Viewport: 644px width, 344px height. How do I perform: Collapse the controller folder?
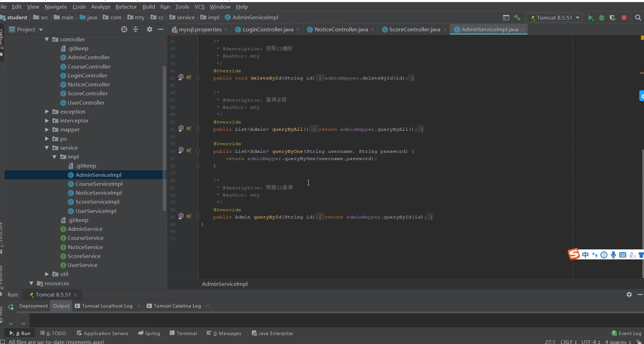(47, 40)
